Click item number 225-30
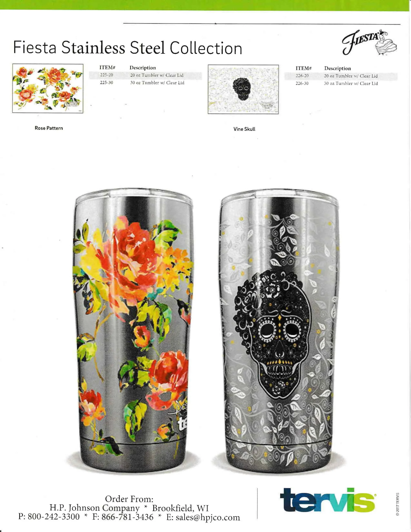411x532 pixels. point(106,83)
